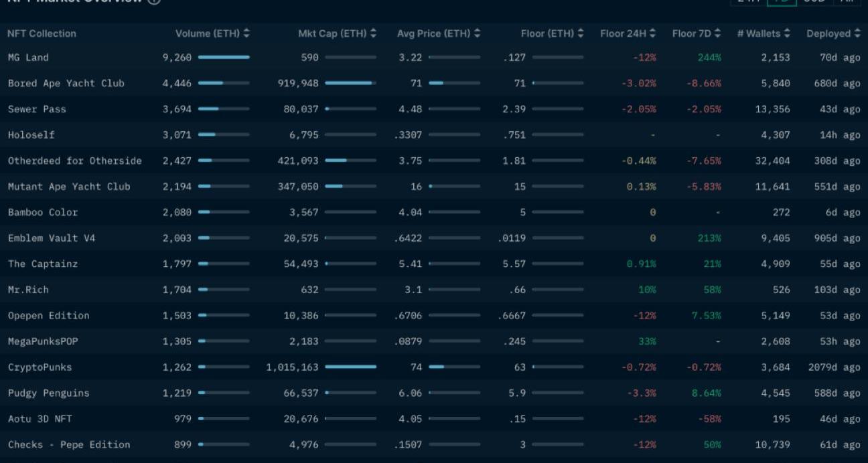Open The Captainz collection
The width and height of the screenshot is (868, 463).
point(43,264)
